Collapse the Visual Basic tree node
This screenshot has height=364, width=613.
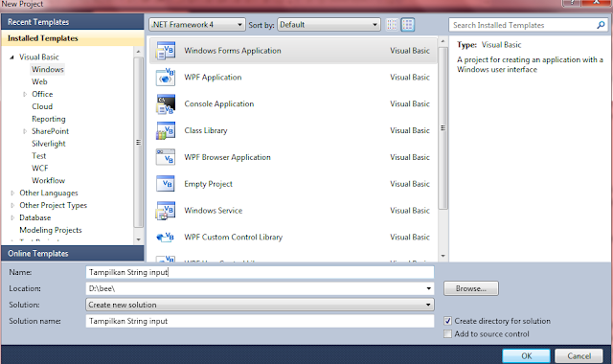pos(11,57)
